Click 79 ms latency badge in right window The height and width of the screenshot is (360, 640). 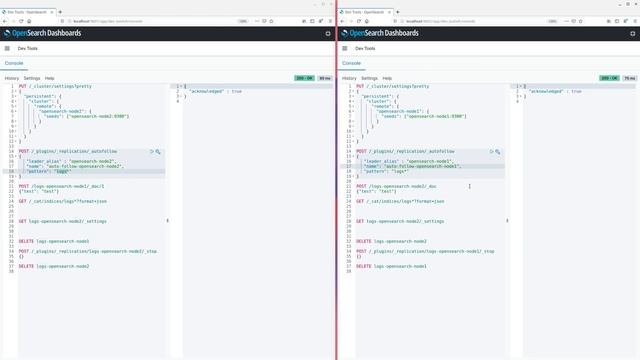(630, 78)
